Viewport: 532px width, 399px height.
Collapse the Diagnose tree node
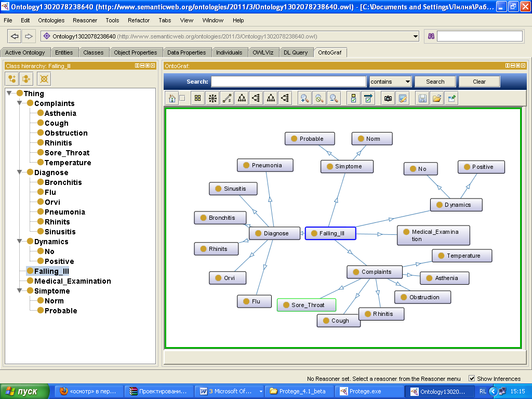[x=20, y=172]
